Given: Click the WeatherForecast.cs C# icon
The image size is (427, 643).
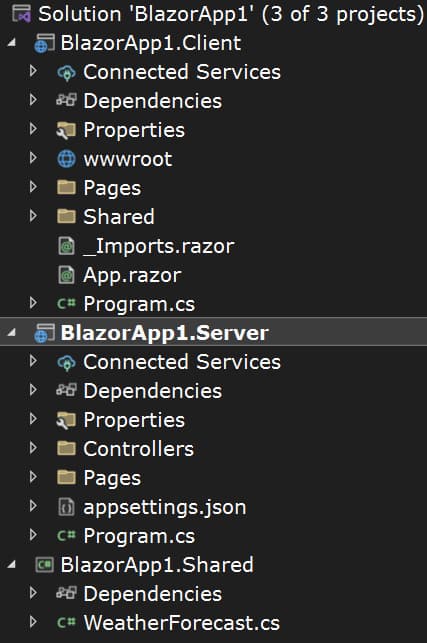Looking at the screenshot, I should [x=66, y=623].
